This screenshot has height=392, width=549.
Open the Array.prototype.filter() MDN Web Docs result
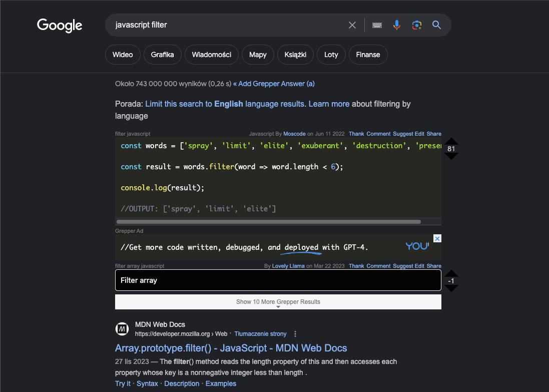pyautogui.click(x=231, y=348)
